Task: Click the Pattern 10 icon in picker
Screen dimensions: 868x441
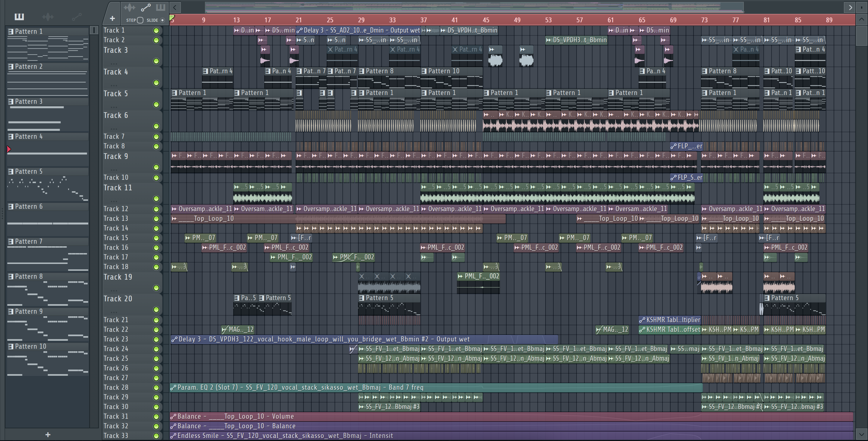Action: pos(11,346)
